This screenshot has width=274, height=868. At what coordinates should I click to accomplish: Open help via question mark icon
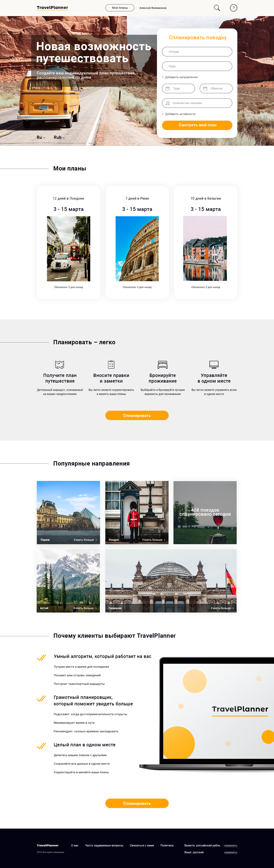(x=233, y=8)
